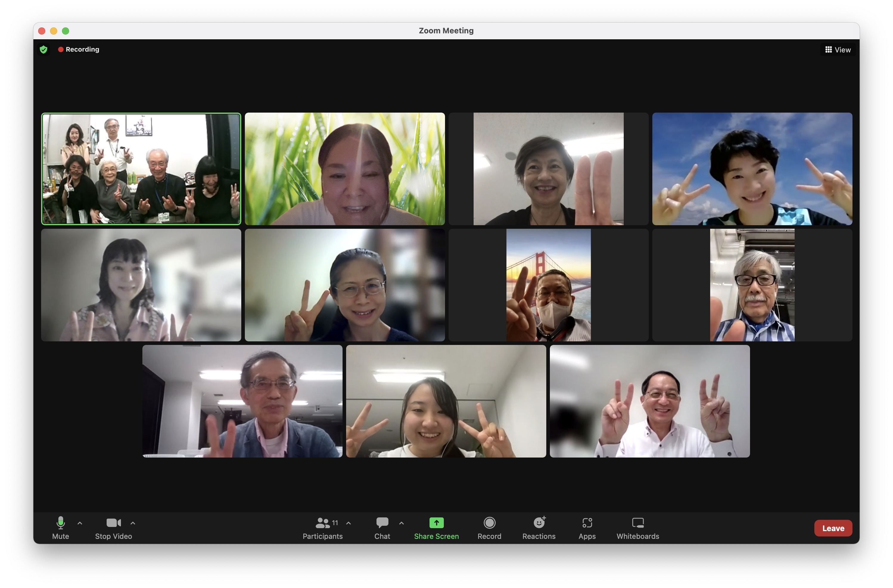Click the green encryption shield icon
Viewport: 893px width, 588px height.
point(43,49)
